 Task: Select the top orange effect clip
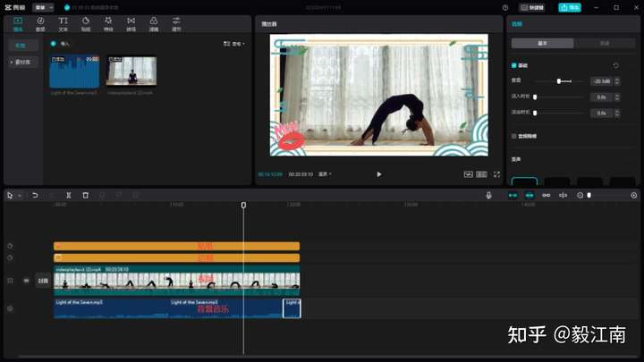click(x=176, y=246)
